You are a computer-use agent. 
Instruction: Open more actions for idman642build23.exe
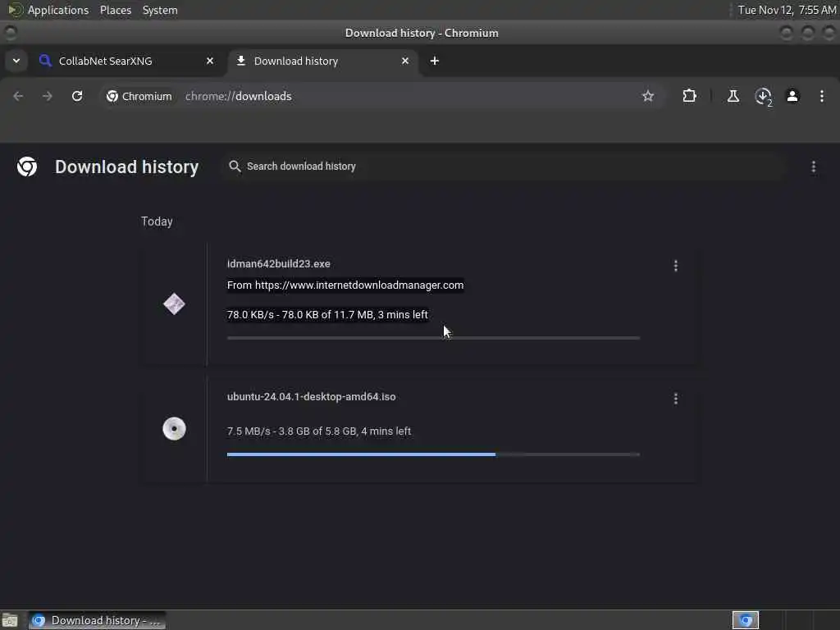click(x=676, y=266)
